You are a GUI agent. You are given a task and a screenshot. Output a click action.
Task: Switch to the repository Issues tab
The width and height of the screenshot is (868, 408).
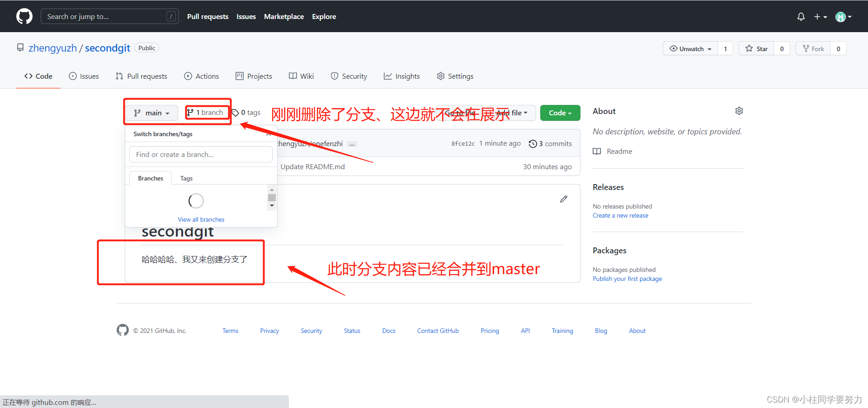(84, 76)
